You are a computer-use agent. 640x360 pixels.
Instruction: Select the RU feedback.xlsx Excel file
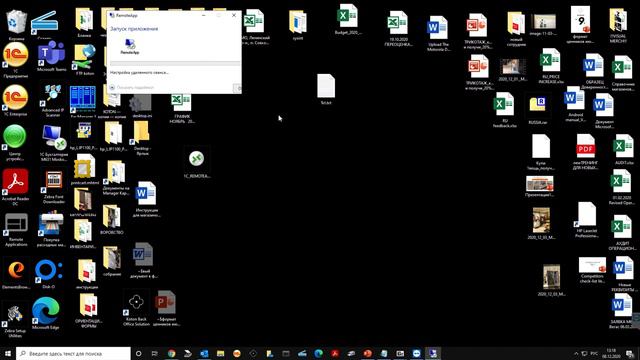coord(504,109)
